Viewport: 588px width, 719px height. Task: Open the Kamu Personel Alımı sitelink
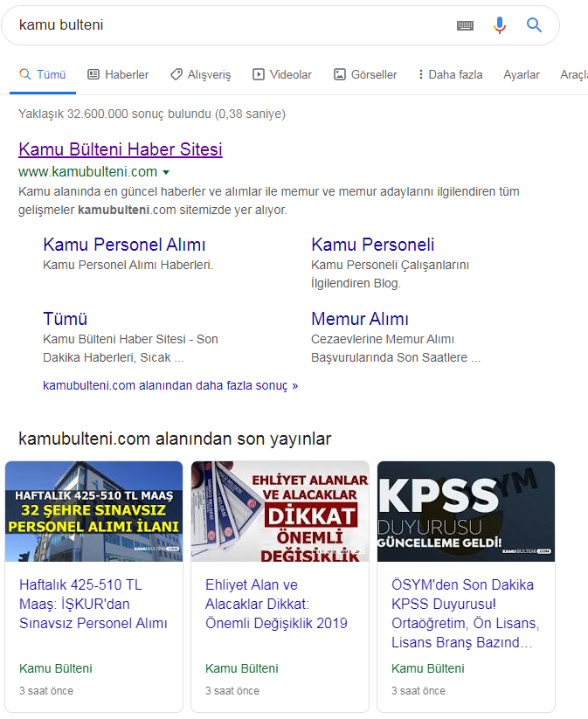[x=124, y=245]
